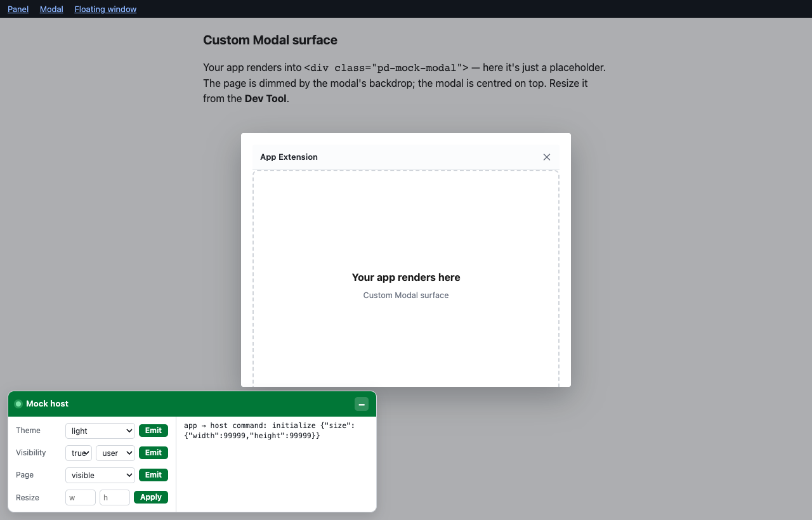812x520 pixels.
Task: Focus the Resize width input
Action: [81, 497]
